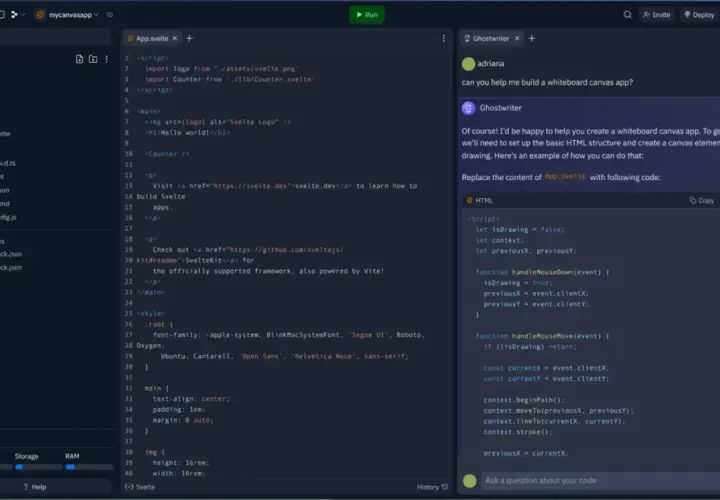Click the inline 'App.svelte' code reference in chat
This screenshot has width=720, height=500.
click(565, 176)
